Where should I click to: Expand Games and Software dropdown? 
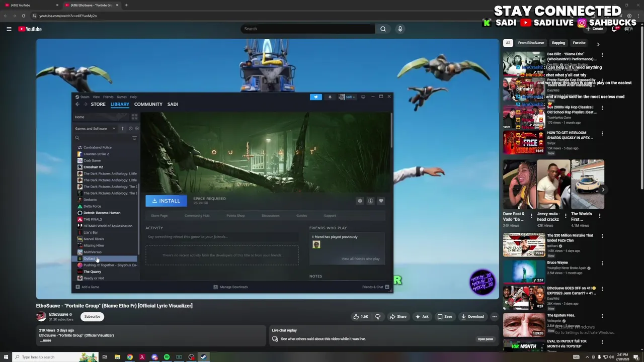click(x=95, y=129)
